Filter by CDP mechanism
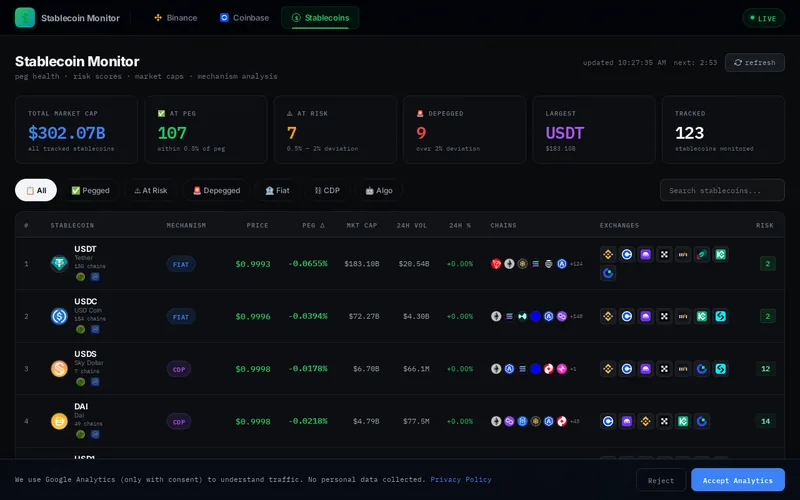The image size is (800, 500). pos(327,190)
